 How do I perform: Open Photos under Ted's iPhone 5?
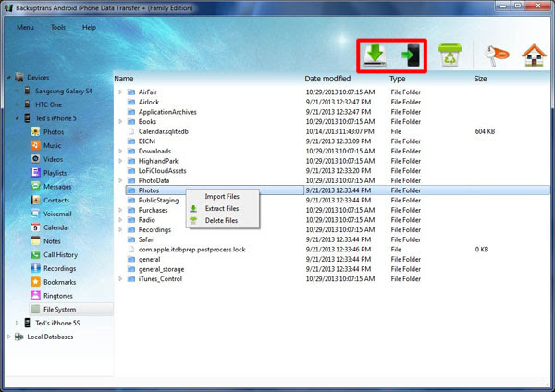[54, 132]
